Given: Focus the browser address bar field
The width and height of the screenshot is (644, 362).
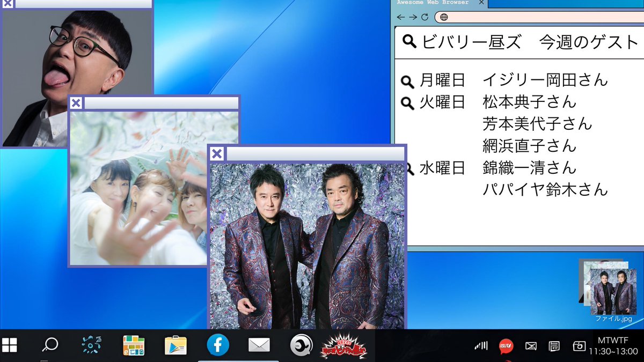Looking at the screenshot, I should pyautogui.click(x=539, y=17).
